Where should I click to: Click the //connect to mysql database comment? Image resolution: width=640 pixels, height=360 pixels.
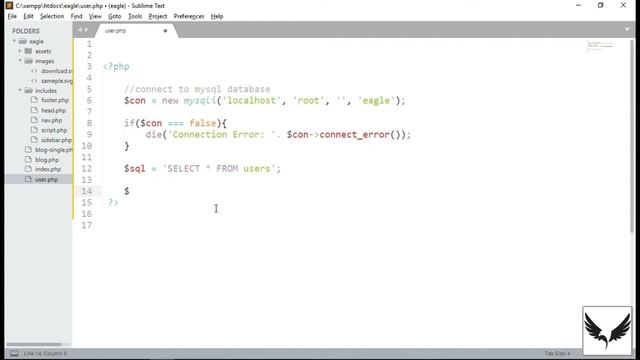[x=197, y=89]
